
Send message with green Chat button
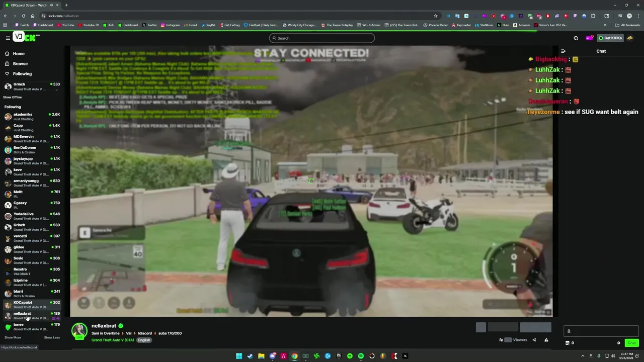(x=631, y=343)
